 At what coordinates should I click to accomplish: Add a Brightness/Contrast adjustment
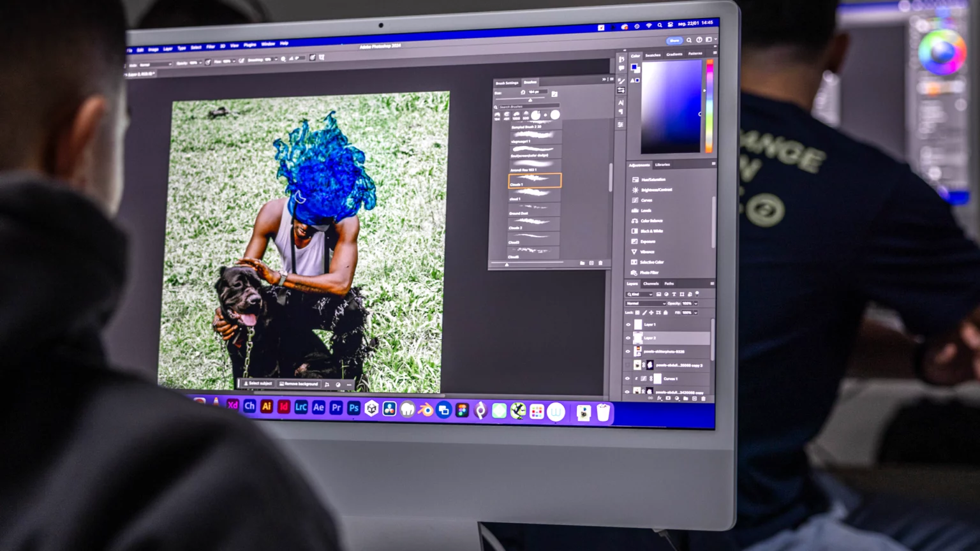635,190
